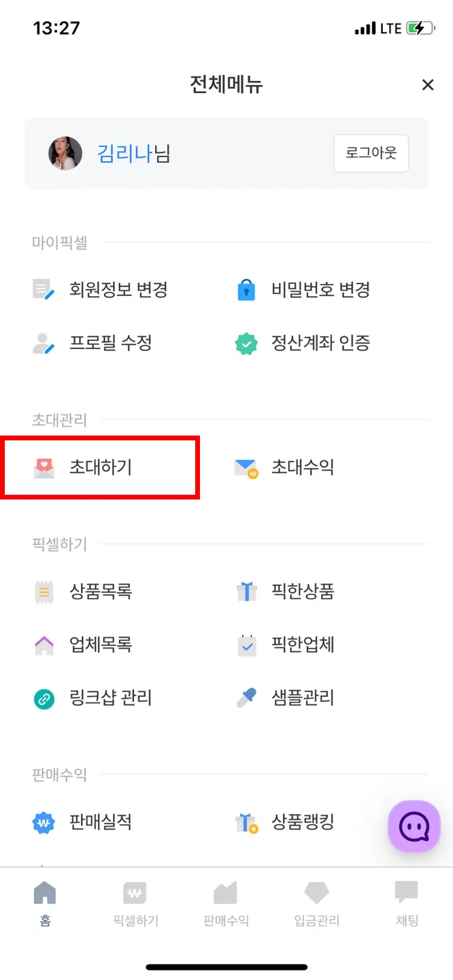Open 판매실적 blue badge icon
This screenshot has height=980, width=453.
click(44, 823)
